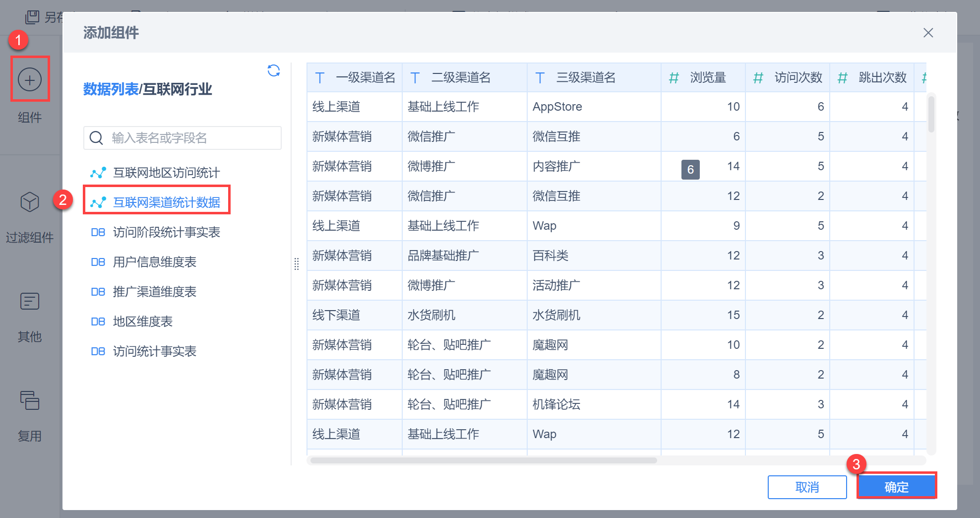The width and height of the screenshot is (980, 518).
Task: Choose the 用户信息维度表 table
Action: tap(154, 262)
